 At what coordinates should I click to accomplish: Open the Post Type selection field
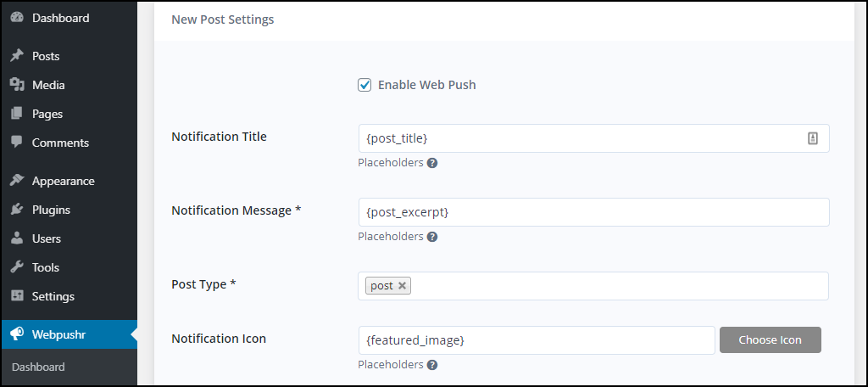pyautogui.click(x=619, y=286)
